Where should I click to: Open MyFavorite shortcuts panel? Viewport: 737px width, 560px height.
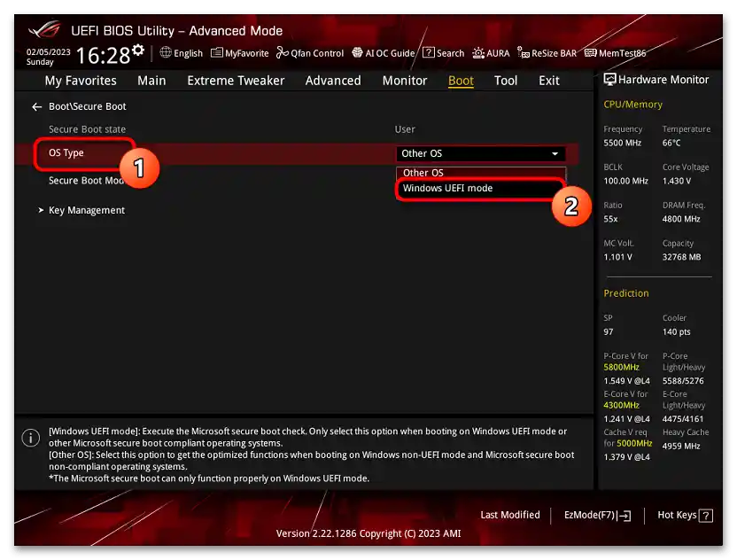point(239,53)
